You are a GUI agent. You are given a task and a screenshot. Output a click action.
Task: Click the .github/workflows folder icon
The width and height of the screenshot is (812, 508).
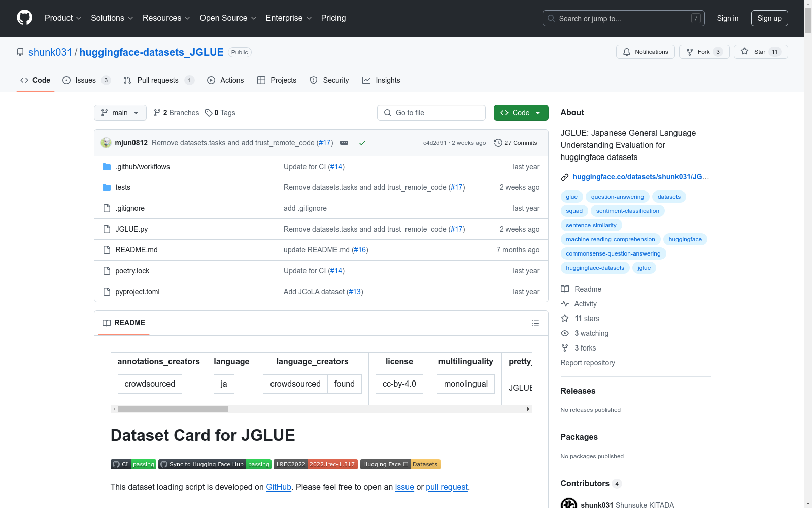tap(107, 167)
